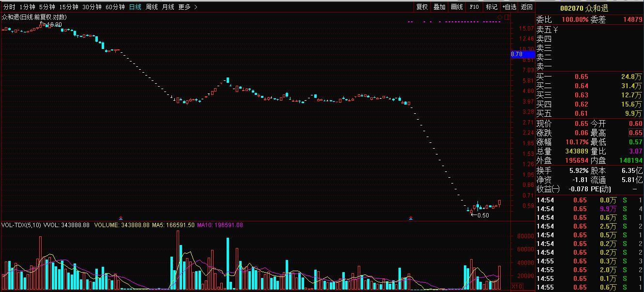Expand the 更多 period options

click(x=187, y=7)
